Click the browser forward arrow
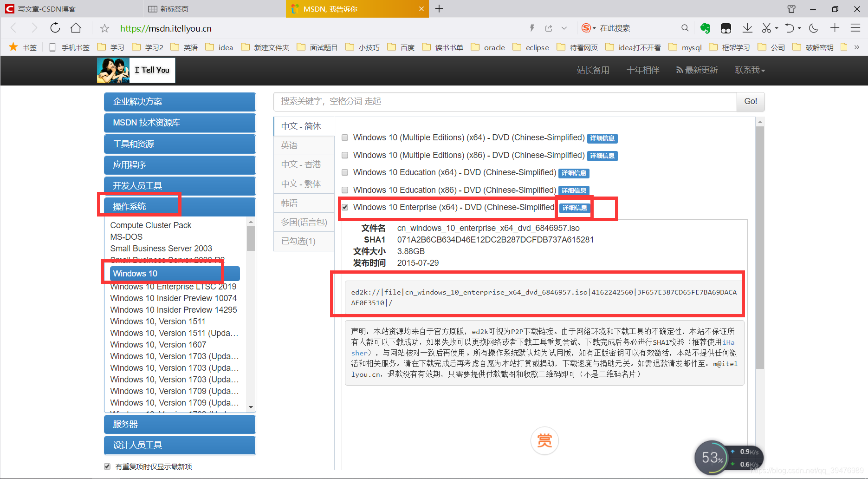The image size is (868, 479). pyautogui.click(x=34, y=28)
